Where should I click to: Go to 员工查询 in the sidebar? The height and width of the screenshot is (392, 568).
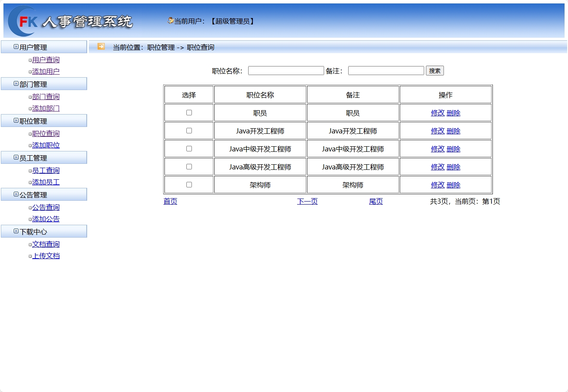pos(46,171)
